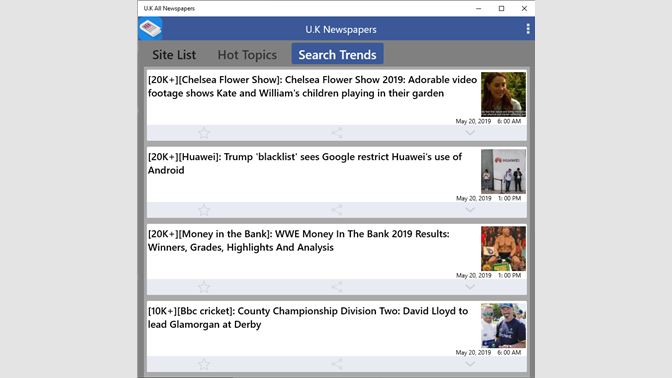
Task: Open the three-dot overflow menu
Action: pyautogui.click(x=528, y=29)
